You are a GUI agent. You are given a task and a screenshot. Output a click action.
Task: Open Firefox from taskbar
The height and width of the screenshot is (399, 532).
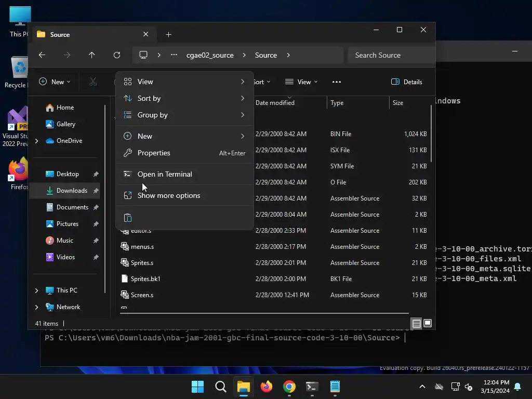click(267, 387)
